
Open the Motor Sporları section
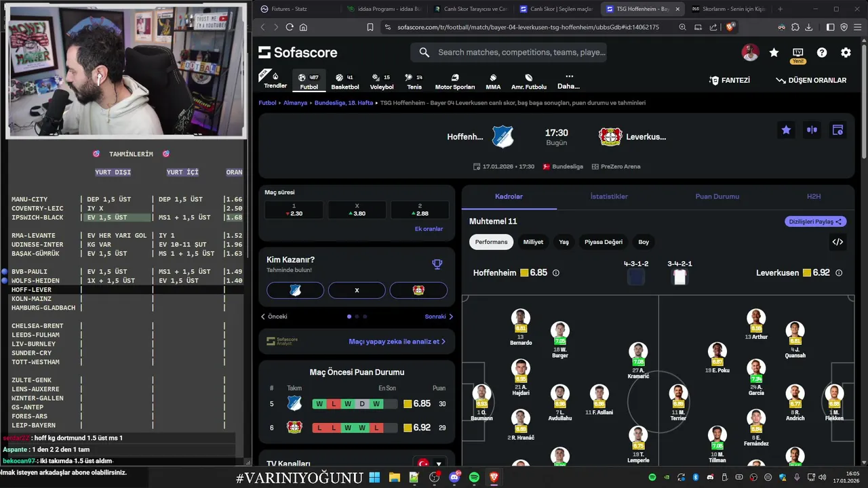point(454,81)
